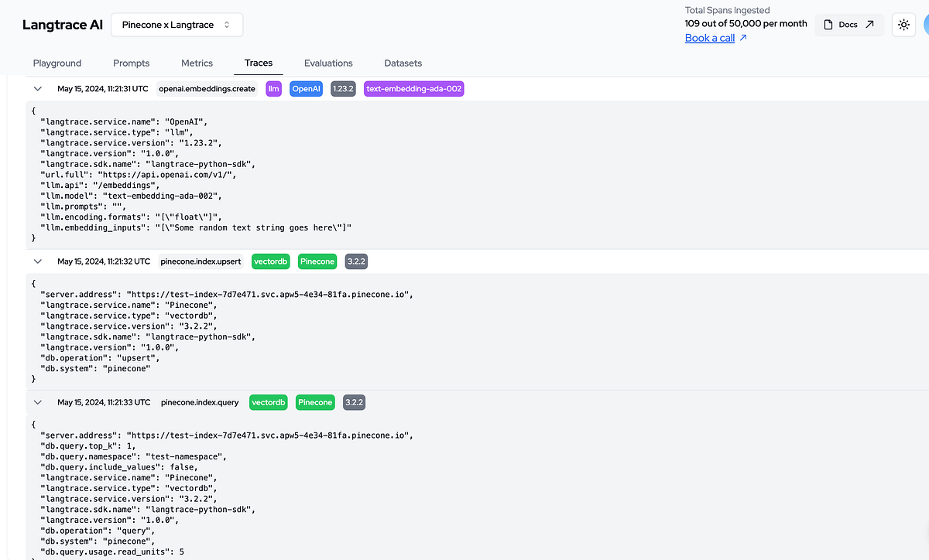Collapse the openai.embeddings.create trace row
929x560 pixels.
(37, 89)
